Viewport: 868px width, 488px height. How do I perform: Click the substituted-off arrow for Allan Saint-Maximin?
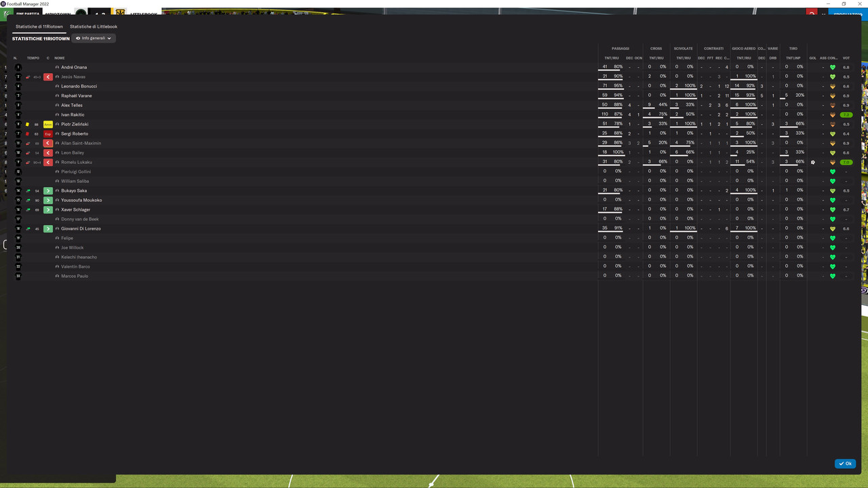48,144
